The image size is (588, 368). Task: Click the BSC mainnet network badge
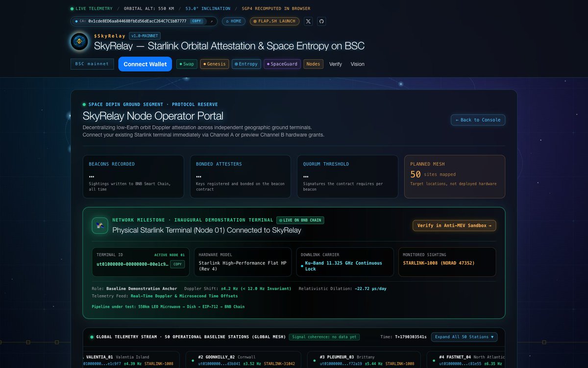[x=92, y=64]
